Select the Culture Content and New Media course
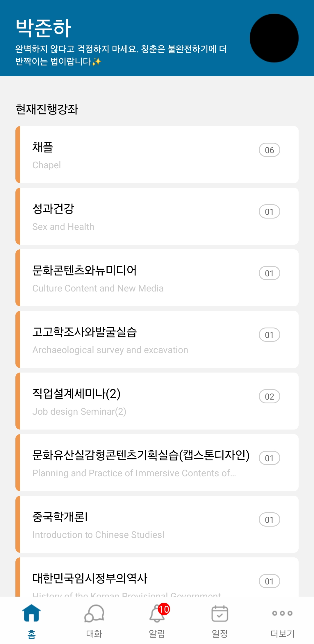 tap(157, 278)
